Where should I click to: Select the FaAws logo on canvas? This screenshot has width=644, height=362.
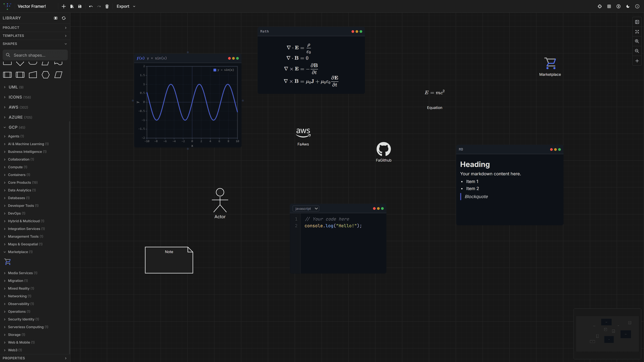[303, 133]
